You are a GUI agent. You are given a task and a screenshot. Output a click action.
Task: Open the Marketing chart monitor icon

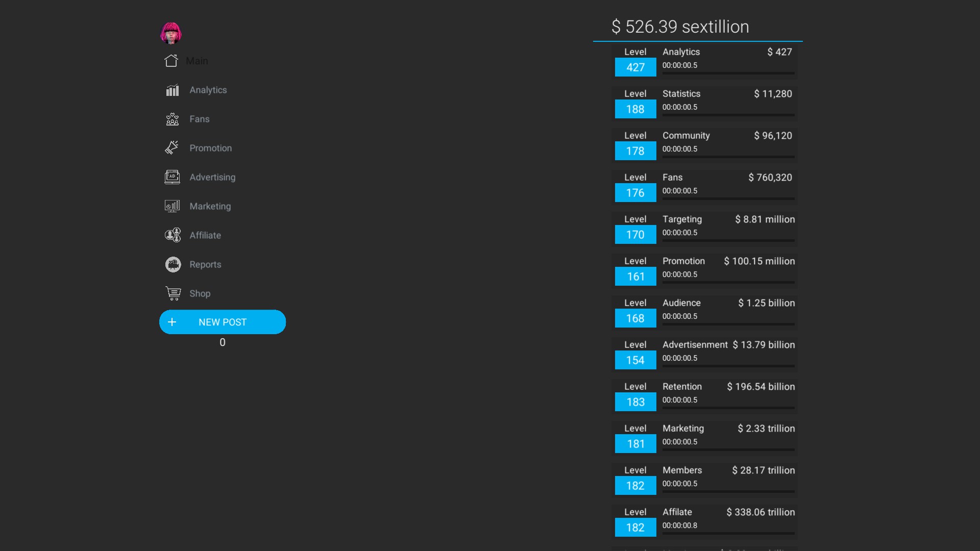[x=172, y=206]
